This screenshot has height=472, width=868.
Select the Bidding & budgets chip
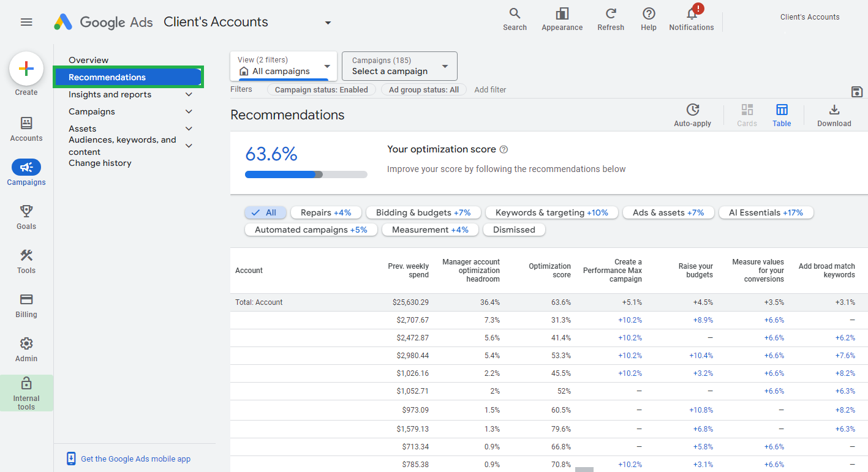click(423, 212)
